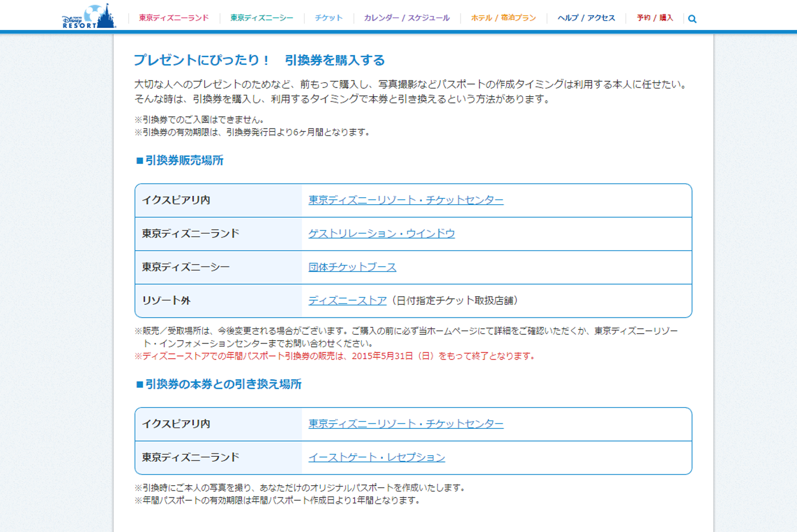Click note 引換券でのご入園はできません
Screen dimensions: 797x532
point(199,120)
